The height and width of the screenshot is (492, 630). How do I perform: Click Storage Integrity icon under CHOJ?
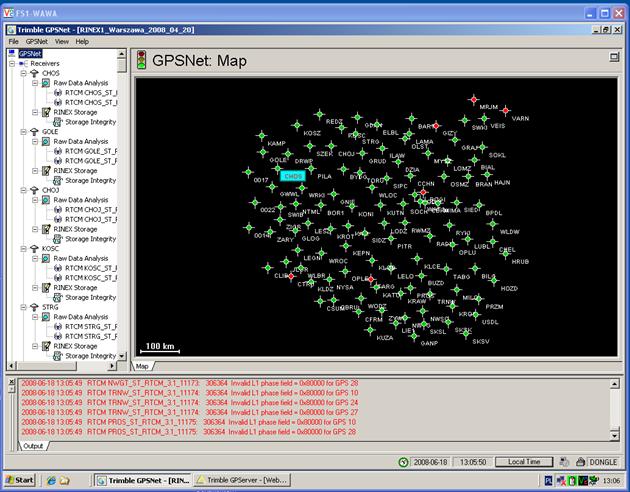[x=58, y=239]
